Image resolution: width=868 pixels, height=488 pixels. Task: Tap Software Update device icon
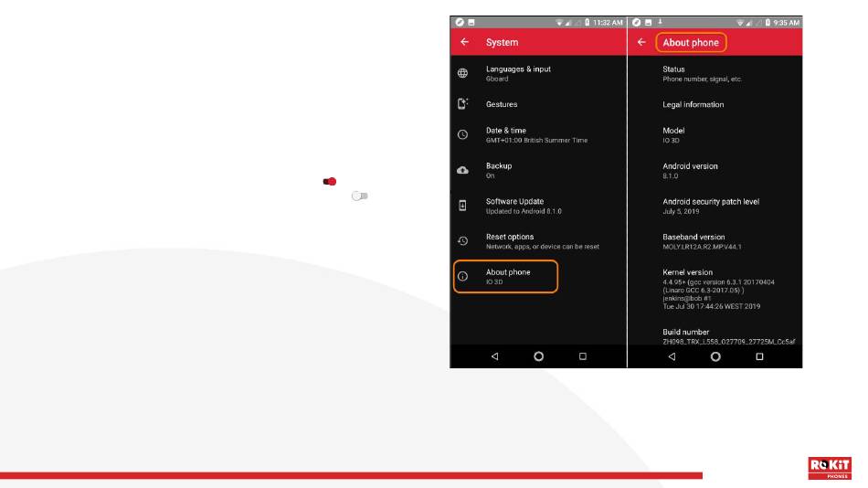click(x=463, y=206)
